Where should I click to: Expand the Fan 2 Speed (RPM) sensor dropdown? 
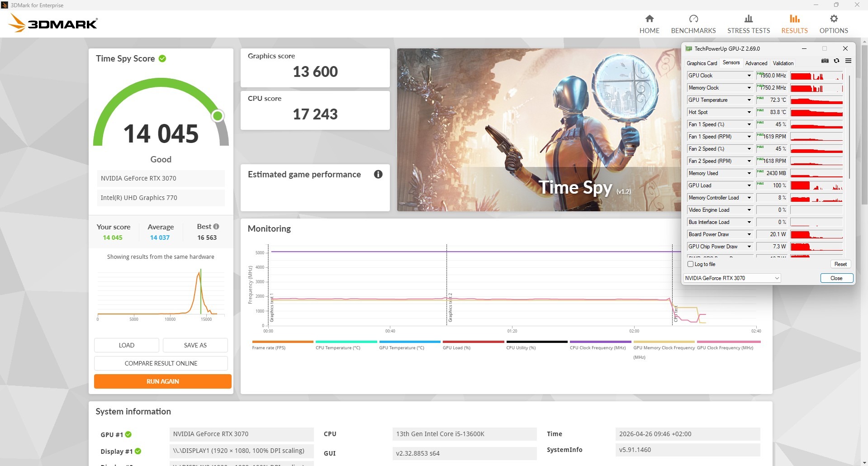tap(749, 161)
